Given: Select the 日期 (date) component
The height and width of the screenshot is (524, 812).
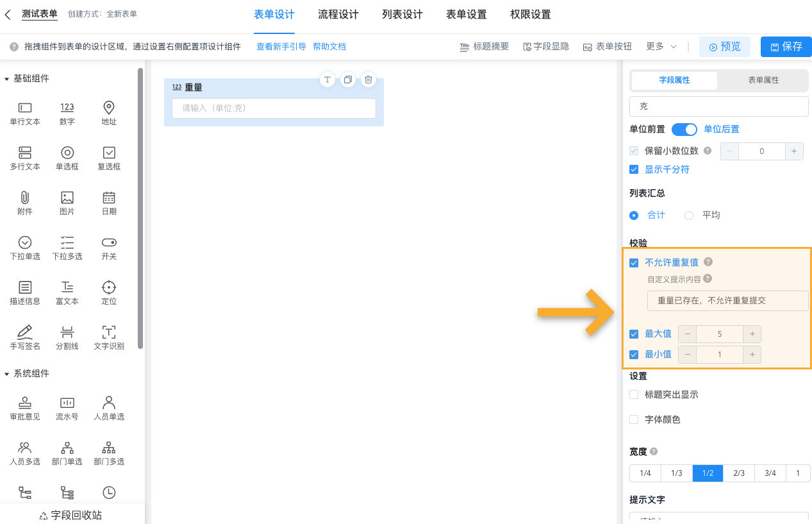Looking at the screenshot, I should point(108,203).
